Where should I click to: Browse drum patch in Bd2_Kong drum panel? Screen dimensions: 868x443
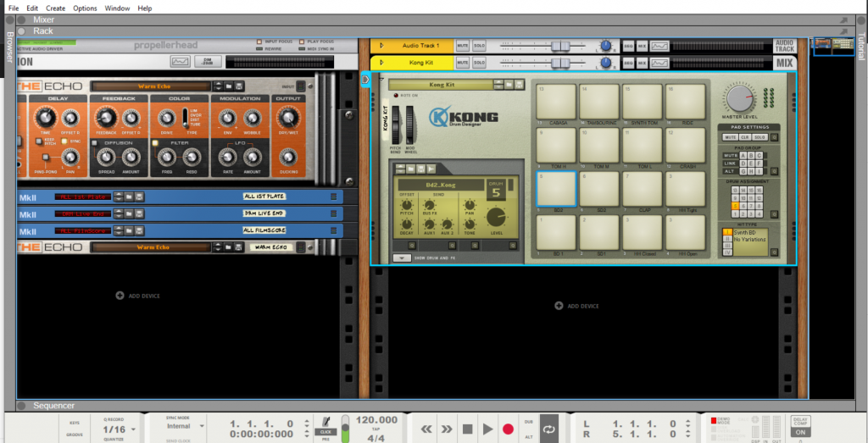(410, 169)
